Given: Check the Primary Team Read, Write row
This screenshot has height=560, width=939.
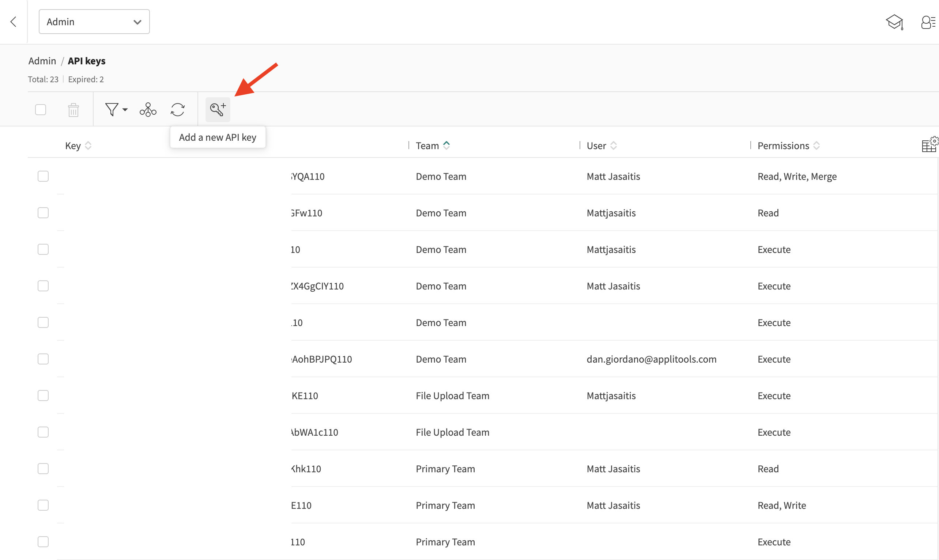Looking at the screenshot, I should click(x=43, y=505).
